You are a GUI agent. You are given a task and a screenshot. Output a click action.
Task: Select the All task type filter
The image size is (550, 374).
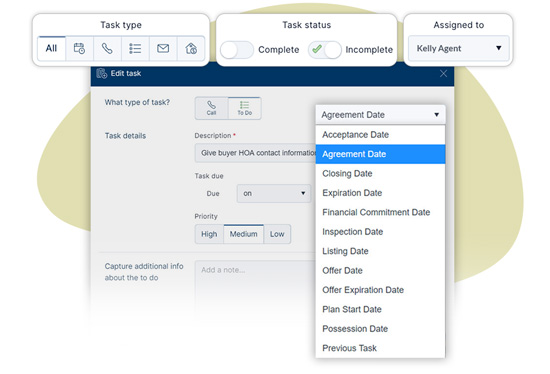(52, 48)
